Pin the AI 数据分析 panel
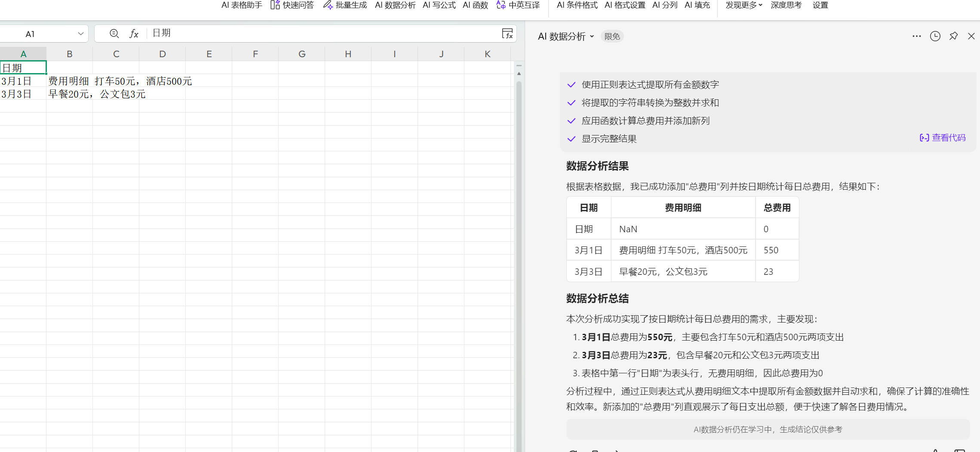This screenshot has height=452, width=980. (953, 36)
